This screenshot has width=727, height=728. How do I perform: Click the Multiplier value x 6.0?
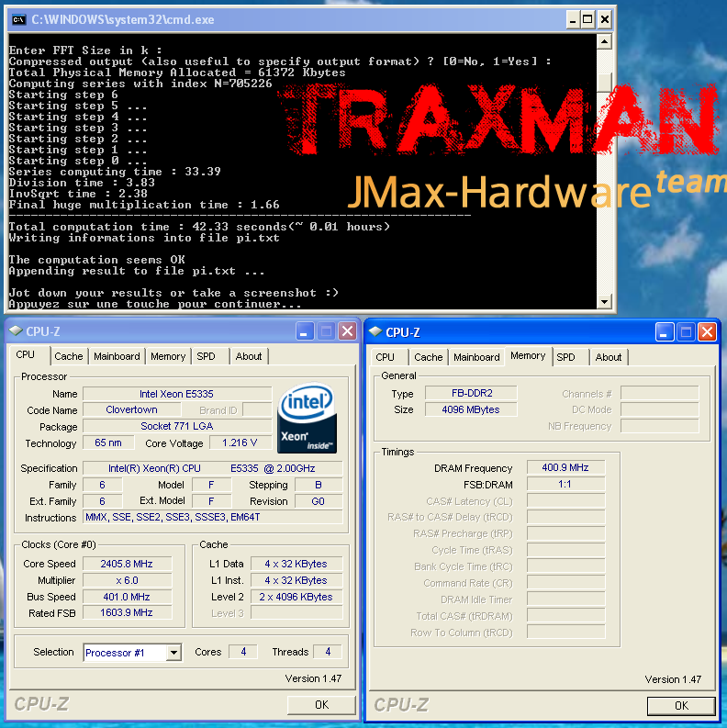tap(127, 580)
